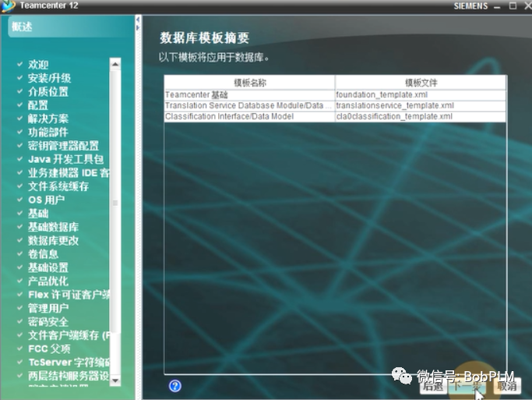532x400 pixels.
Task: Select 基础数据库 step in sidebar
Action: pyautogui.click(x=53, y=227)
